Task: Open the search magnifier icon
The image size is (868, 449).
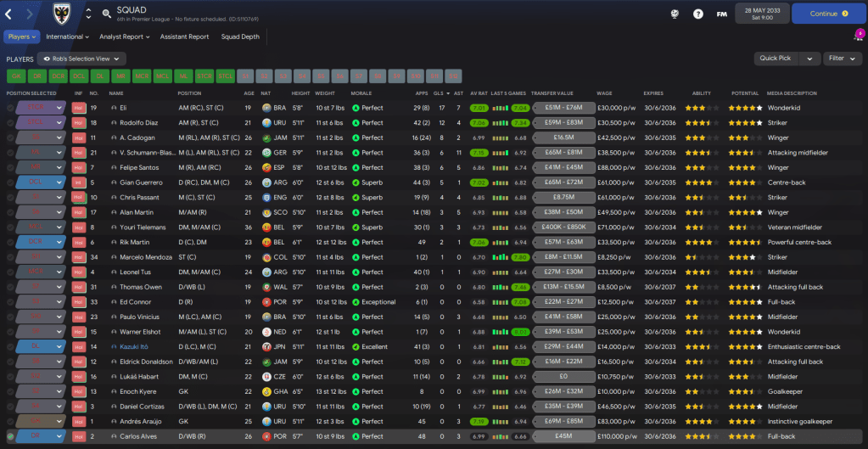Action: click(106, 14)
